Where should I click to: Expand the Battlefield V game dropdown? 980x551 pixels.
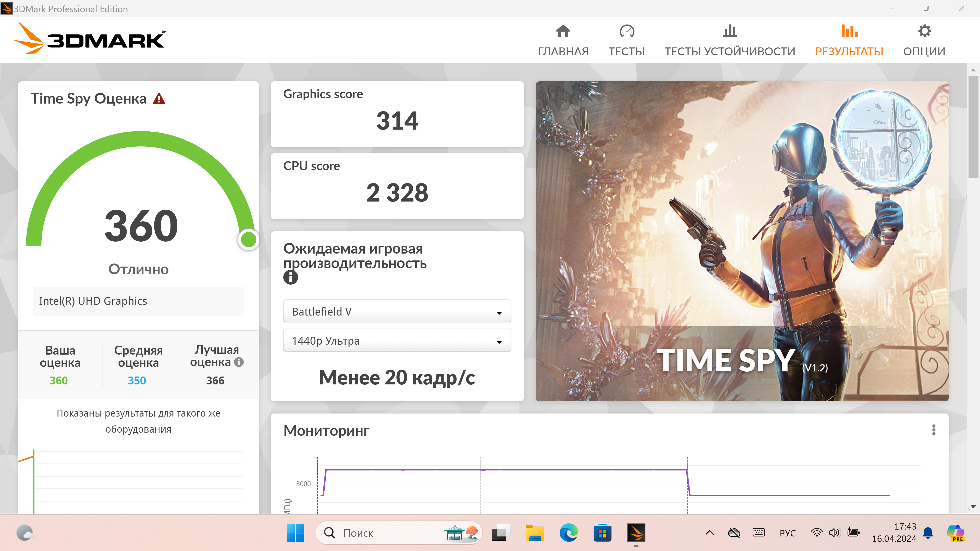[x=397, y=311]
